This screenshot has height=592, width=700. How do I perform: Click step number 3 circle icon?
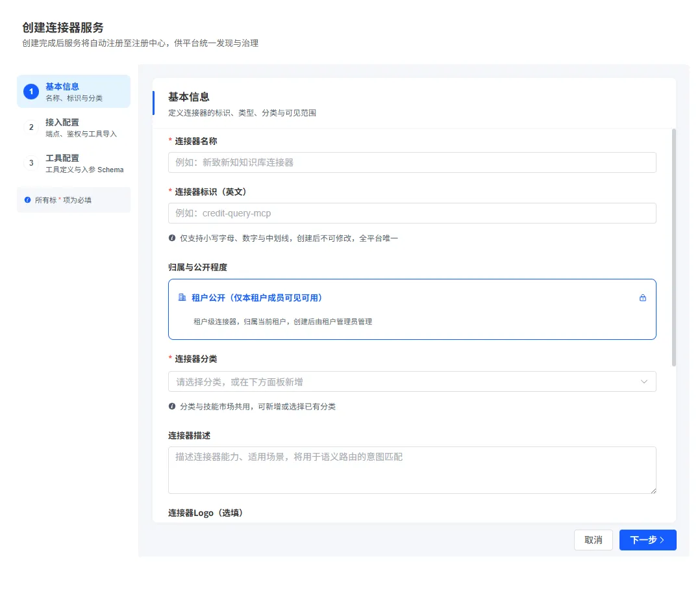tap(31, 163)
